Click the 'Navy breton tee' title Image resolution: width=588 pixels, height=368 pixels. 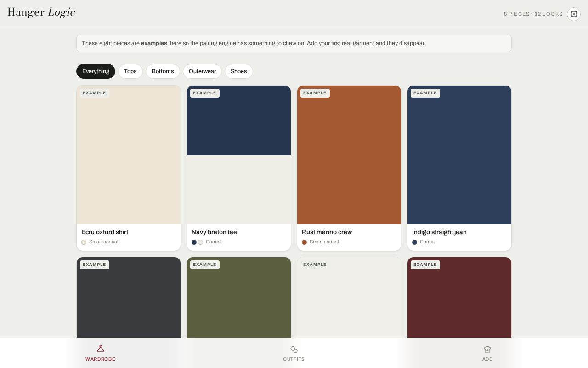(x=214, y=232)
